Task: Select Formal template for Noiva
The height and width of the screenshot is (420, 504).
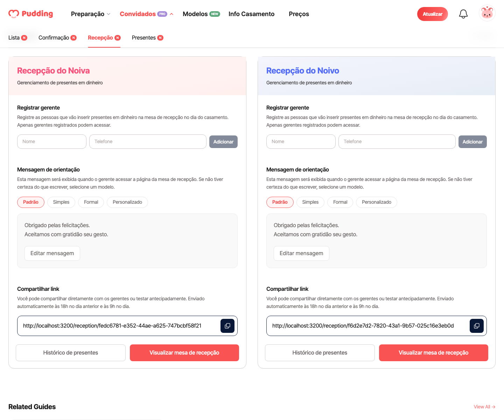Action: coord(91,202)
